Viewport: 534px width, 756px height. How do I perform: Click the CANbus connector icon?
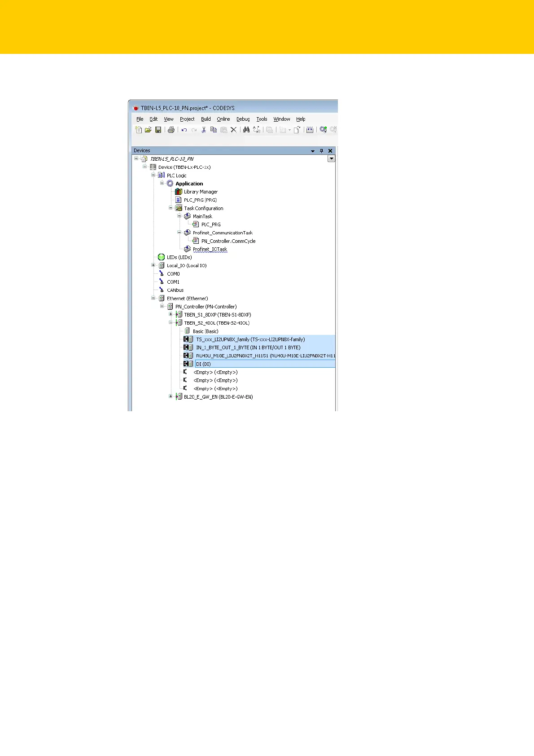point(162,290)
